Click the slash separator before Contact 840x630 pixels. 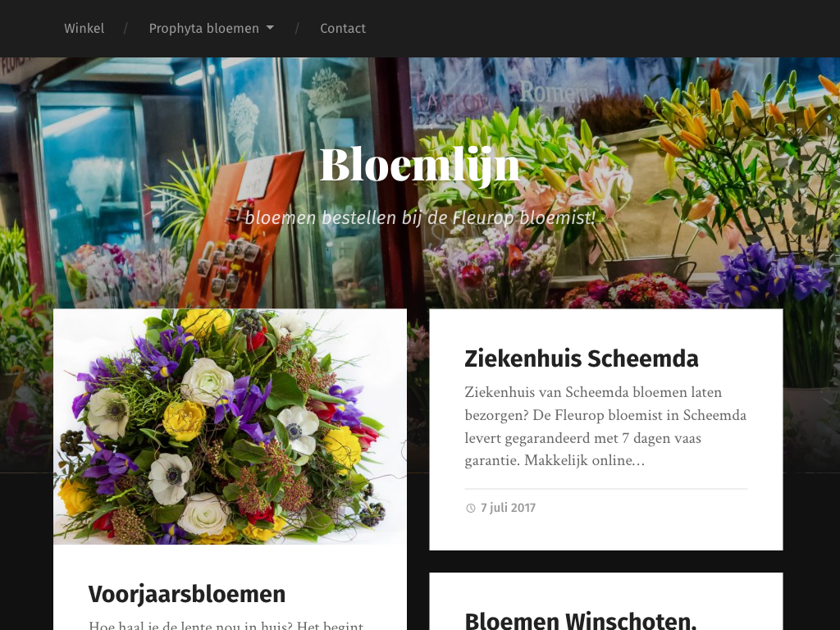pos(297,29)
